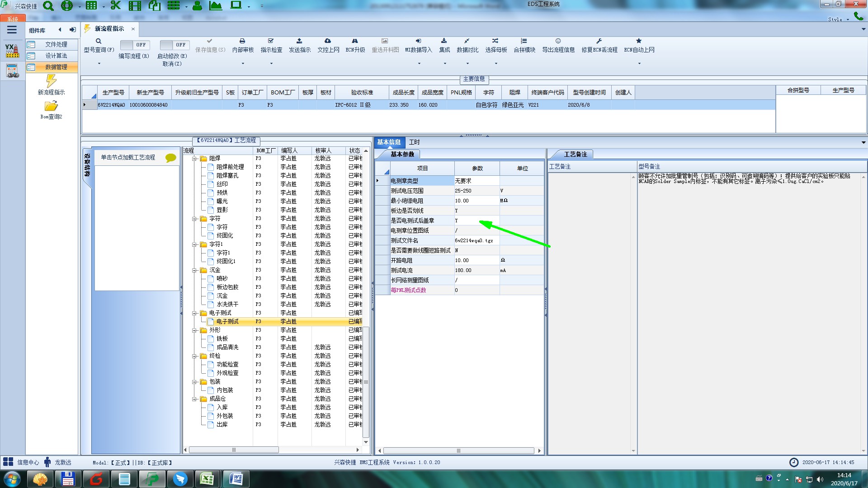Click the process tree horizontal scrollbar
868x488 pixels.
(234, 450)
